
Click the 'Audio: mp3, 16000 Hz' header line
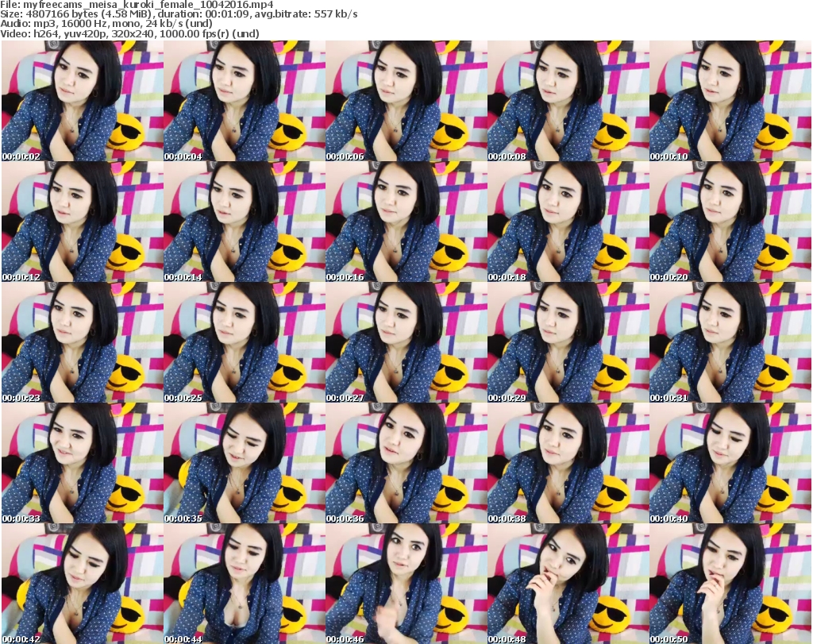click(106, 24)
